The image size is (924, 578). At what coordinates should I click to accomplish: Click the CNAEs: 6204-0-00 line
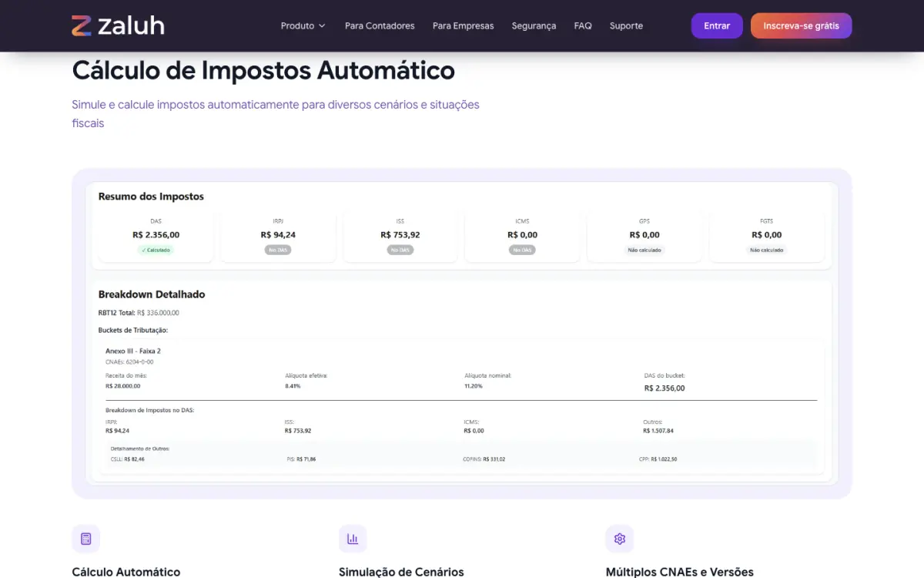[129, 361]
